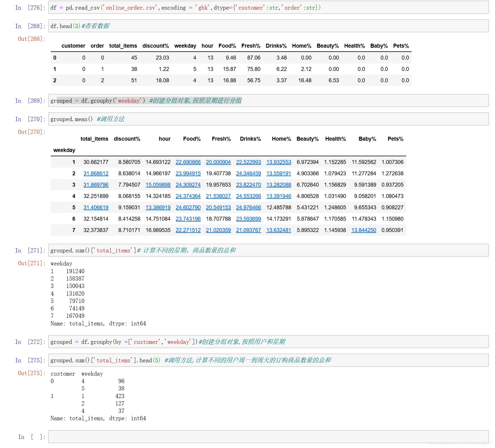Open the 21.093767 link in weekday 7
Screen dimensions: 495x448
(248, 230)
